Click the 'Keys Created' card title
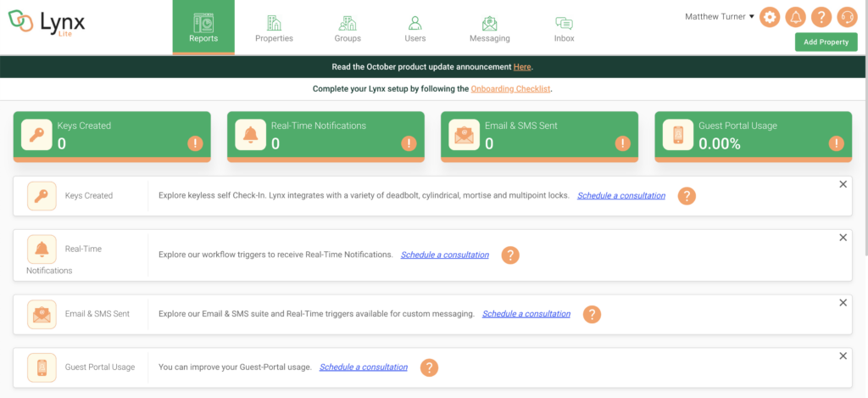This screenshot has width=868, height=398. point(84,126)
